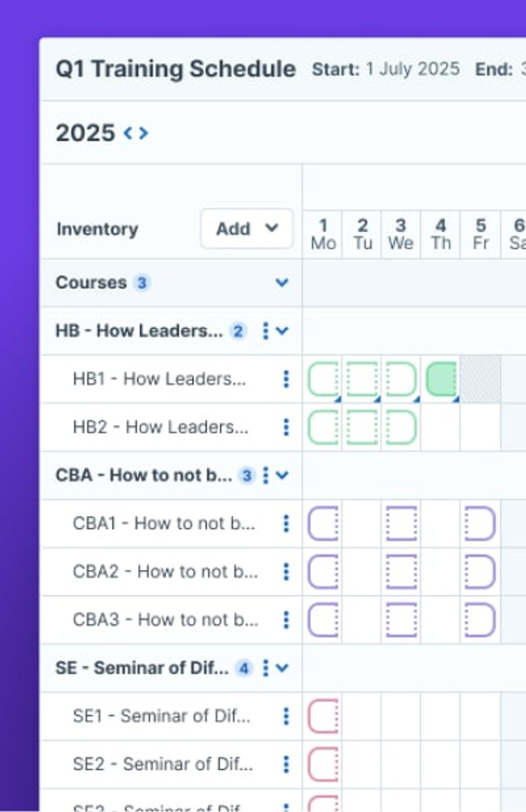Go to the previous year with the left arrow

[129, 133]
